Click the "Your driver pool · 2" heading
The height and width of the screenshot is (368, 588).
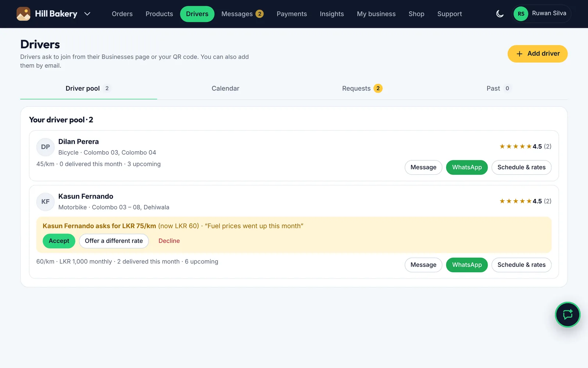pos(61,120)
